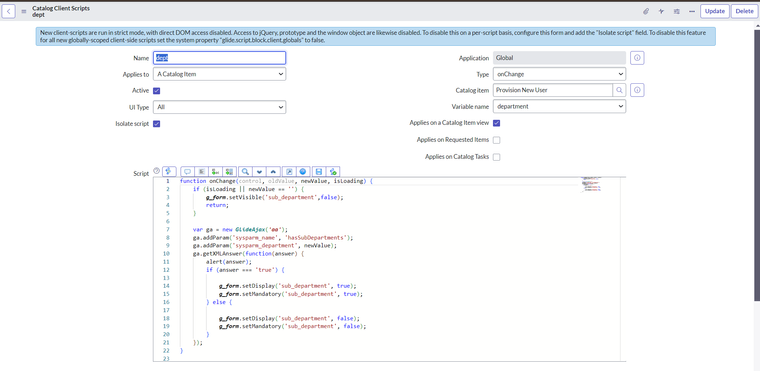Toggle the Isolate script checkbox
Screen dimensions: 760x371
[x=157, y=124]
